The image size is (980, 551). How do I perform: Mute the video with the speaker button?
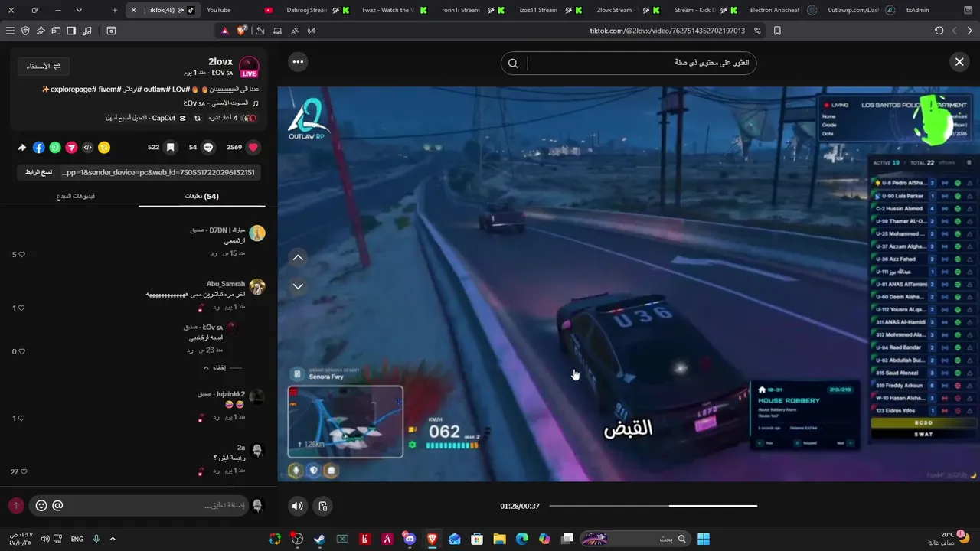(x=298, y=506)
